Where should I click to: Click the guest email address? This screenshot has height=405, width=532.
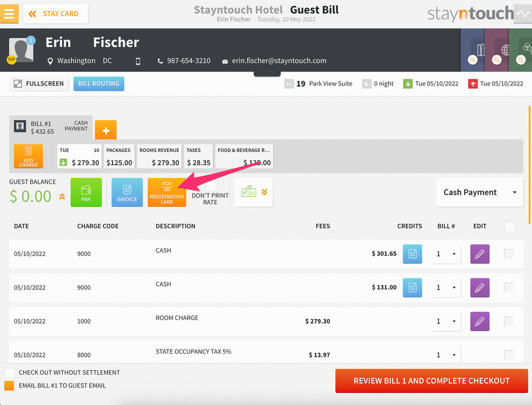pos(279,61)
